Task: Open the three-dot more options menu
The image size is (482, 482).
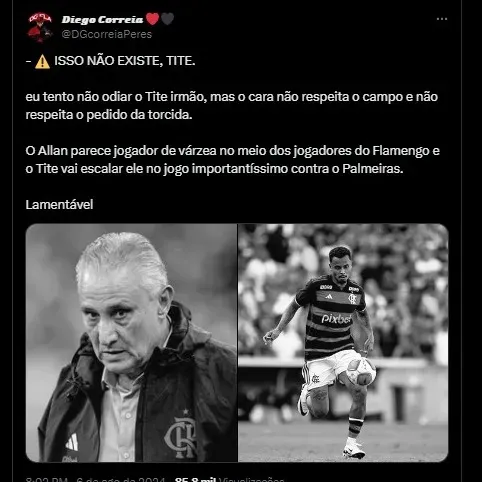Action: tap(442, 19)
